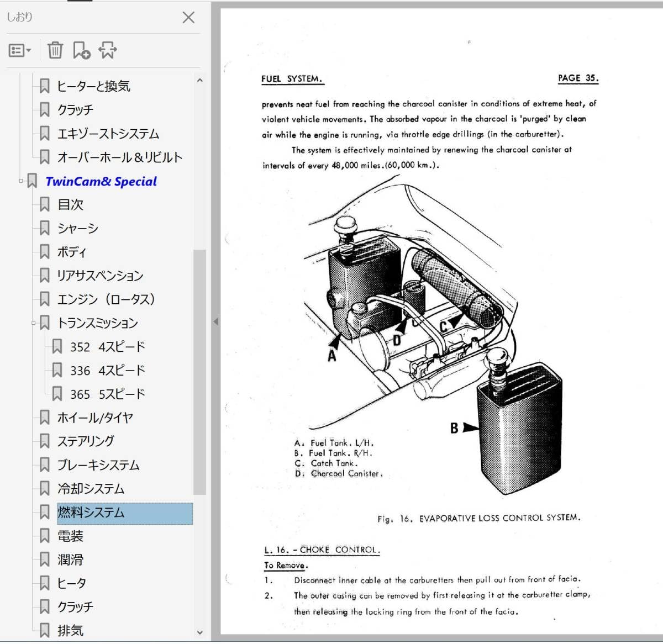This screenshot has width=663, height=644.
Task: Click the TwinCam& Special bookmark link
Action: 101,181
